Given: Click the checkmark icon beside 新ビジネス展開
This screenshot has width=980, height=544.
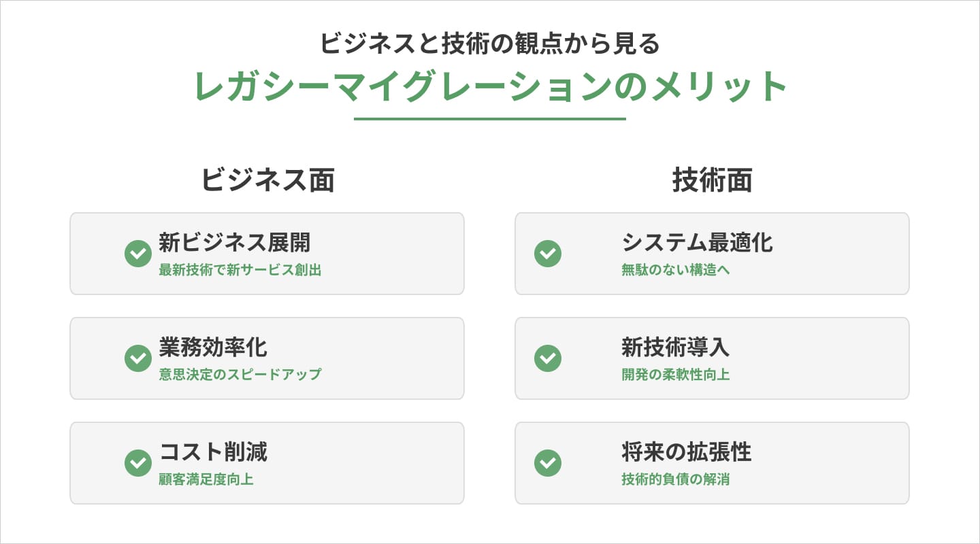Looking at the screenshot, I should tap(138, 254).
